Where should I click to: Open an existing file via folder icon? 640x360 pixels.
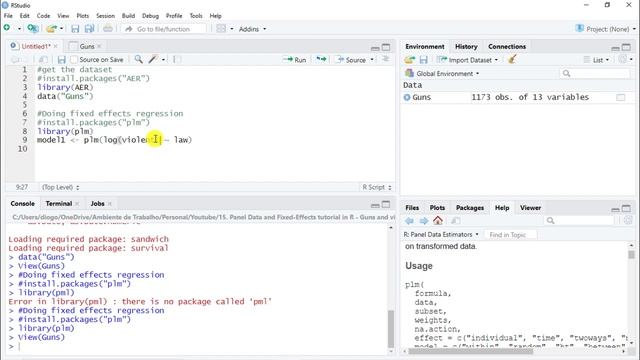click(x=51, y=29)
